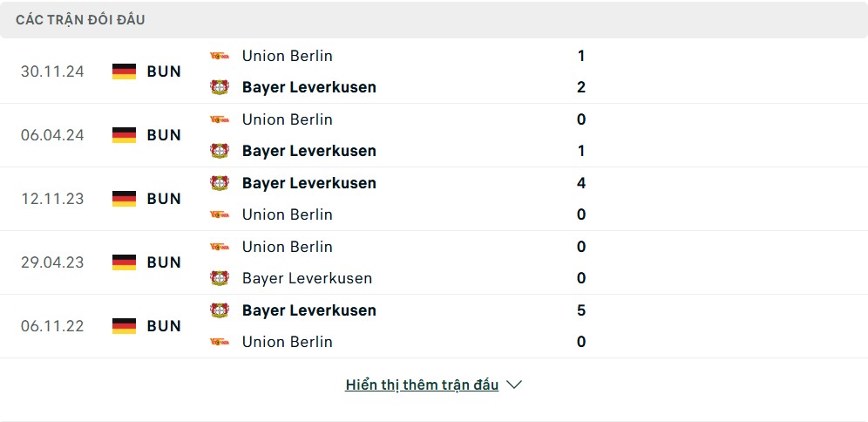
Task: Click score 5 in 06.11.22 match
Action: click(x=580, y=310)
